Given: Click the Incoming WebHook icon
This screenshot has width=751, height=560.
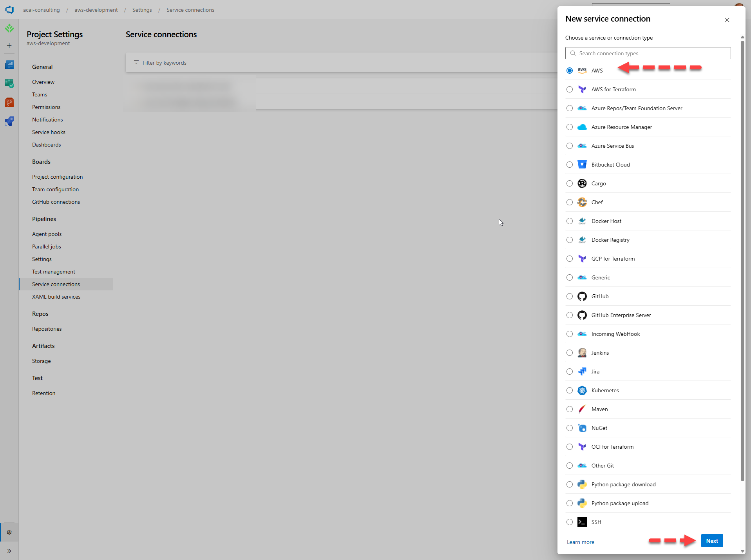Looking at the screenshot, I should [x=582, y=334].
